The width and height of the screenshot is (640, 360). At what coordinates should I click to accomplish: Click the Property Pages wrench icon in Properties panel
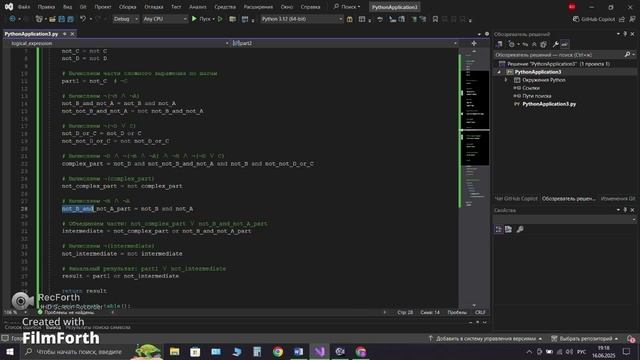coord(520,229)
